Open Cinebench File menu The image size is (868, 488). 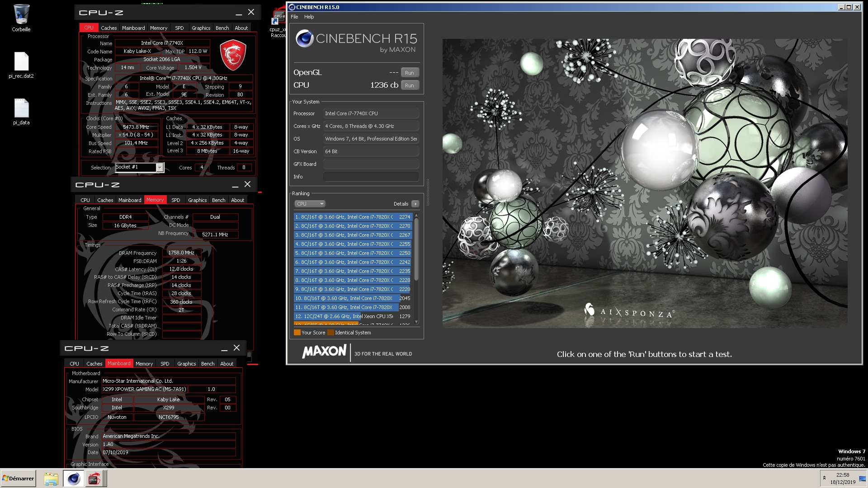click(294, 17)
